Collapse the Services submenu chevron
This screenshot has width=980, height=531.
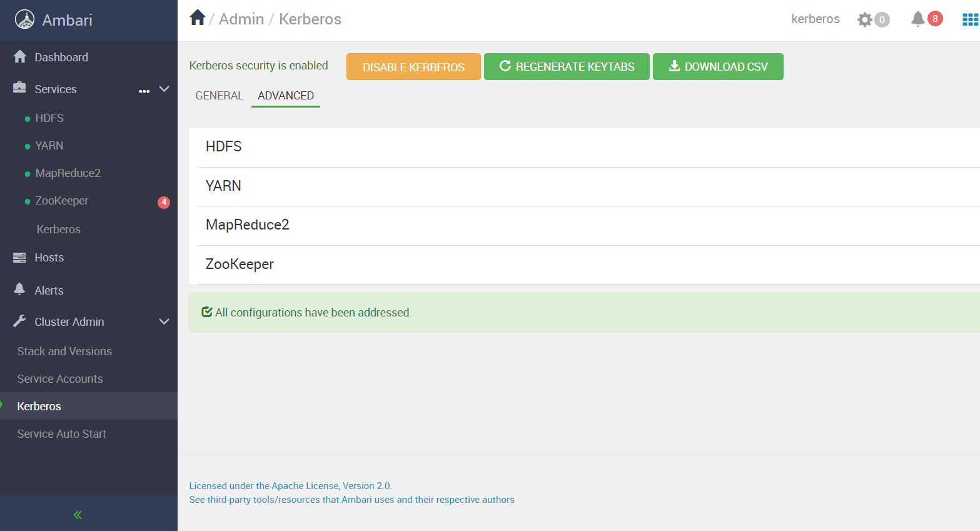click(164, 89)
